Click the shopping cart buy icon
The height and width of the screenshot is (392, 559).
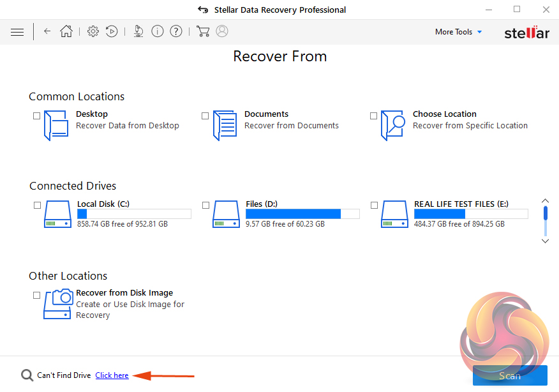(203, 31)
